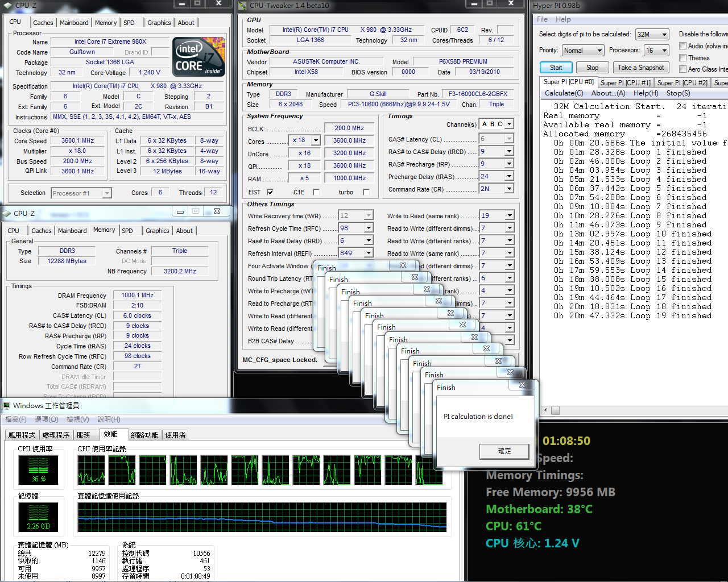Open the 服務 tab in Task Manager
The image size is (728, 582).
pos(84,435)
